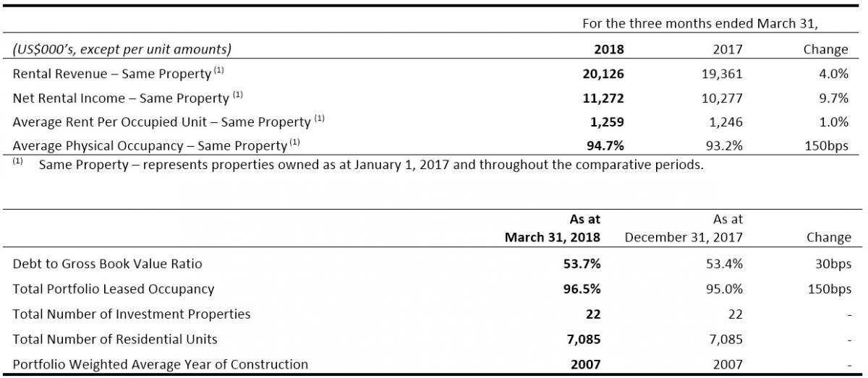Click the 2018 column header
Viewport: 868px width, 378px height.
[x=608, y=49]
